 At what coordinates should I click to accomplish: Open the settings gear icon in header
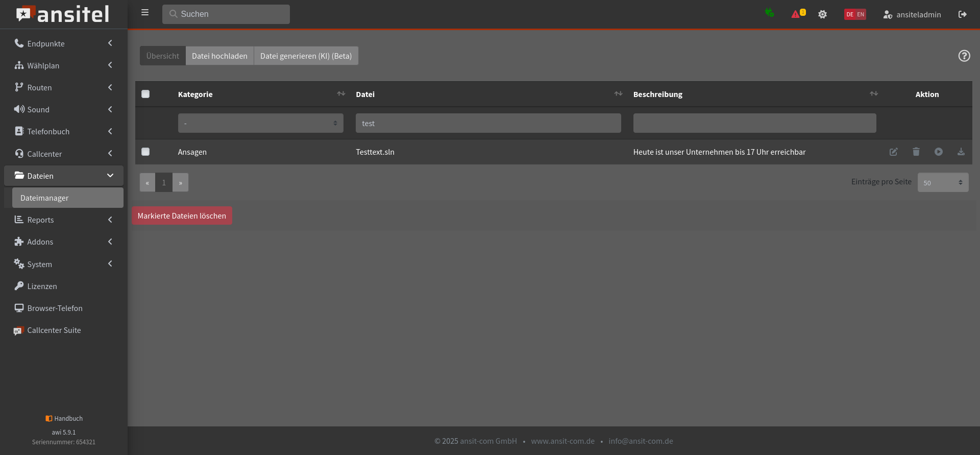[x=822, y=14]
